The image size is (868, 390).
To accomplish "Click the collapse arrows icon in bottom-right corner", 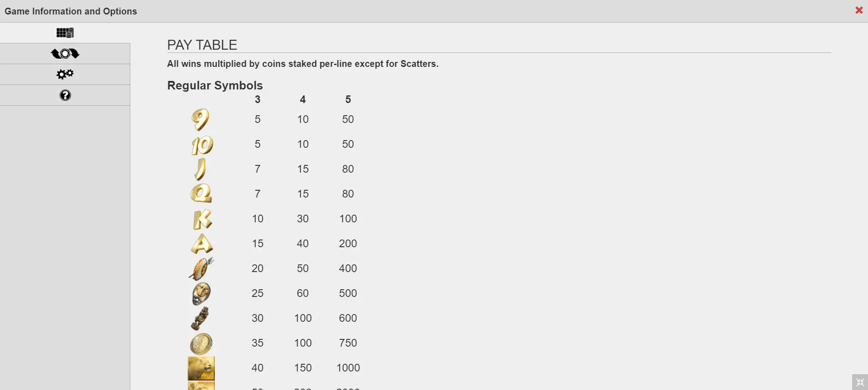I will pos(860,382).
